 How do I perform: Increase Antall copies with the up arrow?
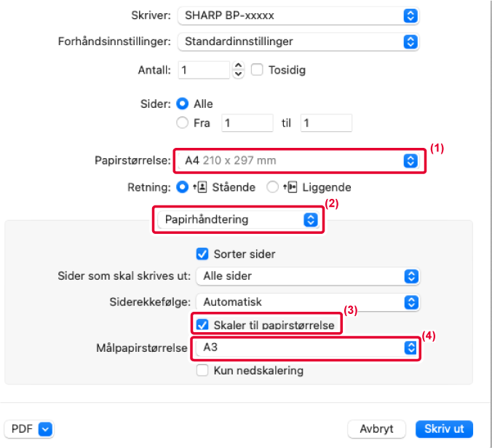pos(239,66)
